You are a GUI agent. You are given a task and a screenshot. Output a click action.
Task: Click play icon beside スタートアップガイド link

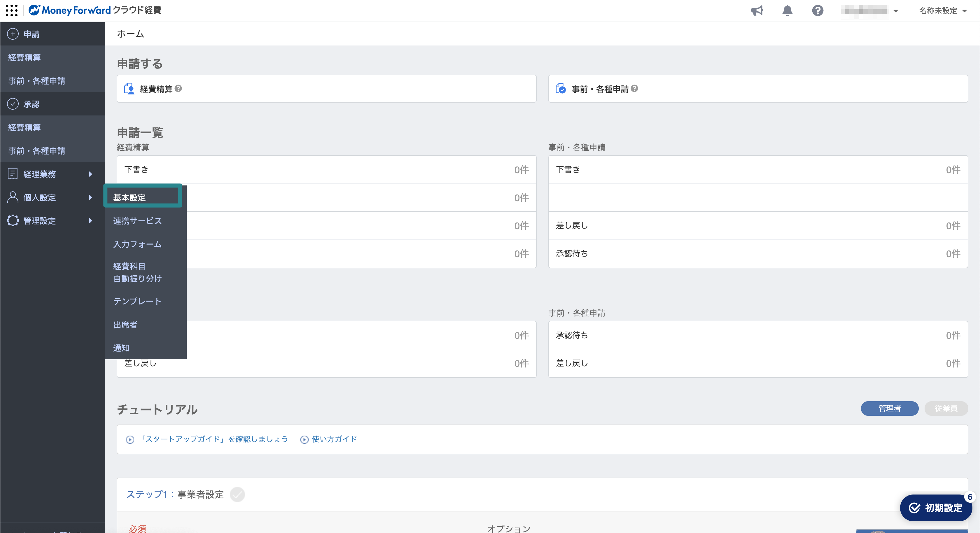(x=130, y=439)
